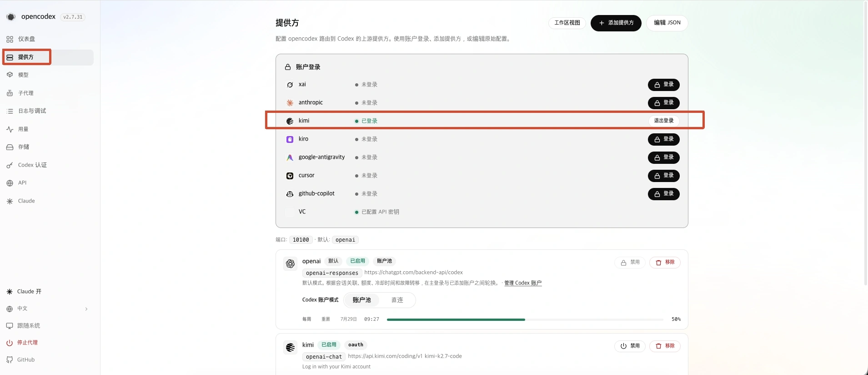Image resolution: width=868 pixels, height=375 pixels.
Task: Click the version badge v2.7.31
Action: [x=73, y=17]
